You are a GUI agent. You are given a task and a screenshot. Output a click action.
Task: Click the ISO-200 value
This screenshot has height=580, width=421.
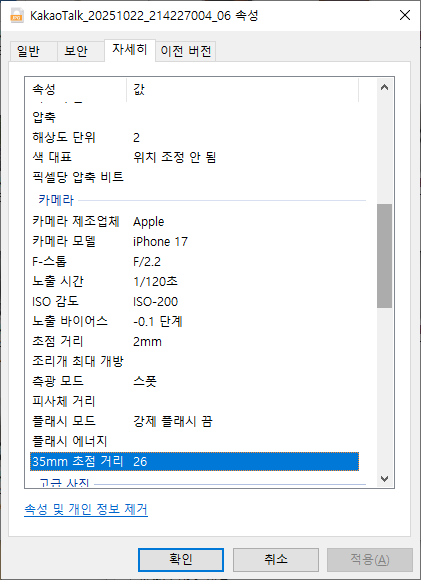pos(155,302)
